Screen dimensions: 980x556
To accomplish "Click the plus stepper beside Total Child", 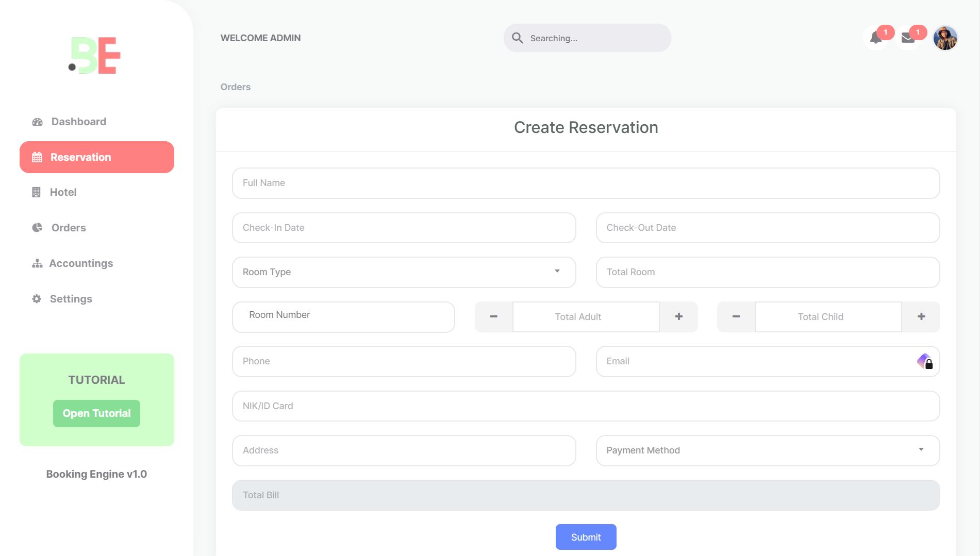I will click(x=921, y=317).
